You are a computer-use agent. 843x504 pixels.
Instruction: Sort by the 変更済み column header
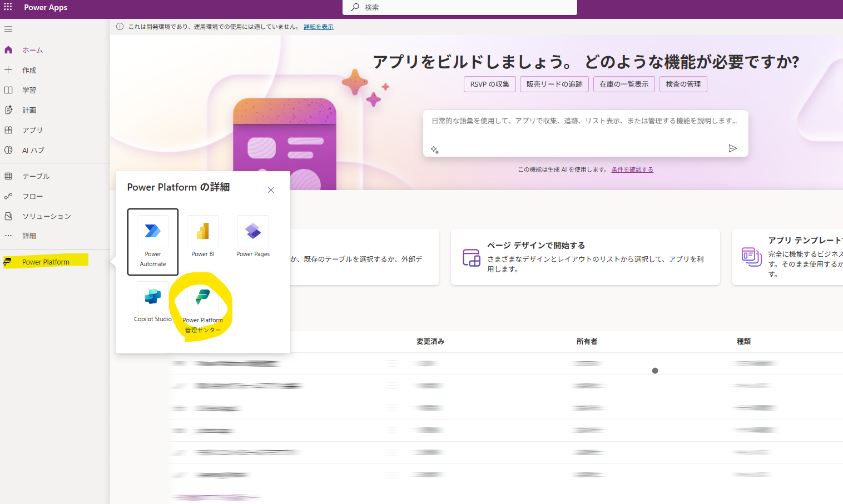(x=430, y=342)
